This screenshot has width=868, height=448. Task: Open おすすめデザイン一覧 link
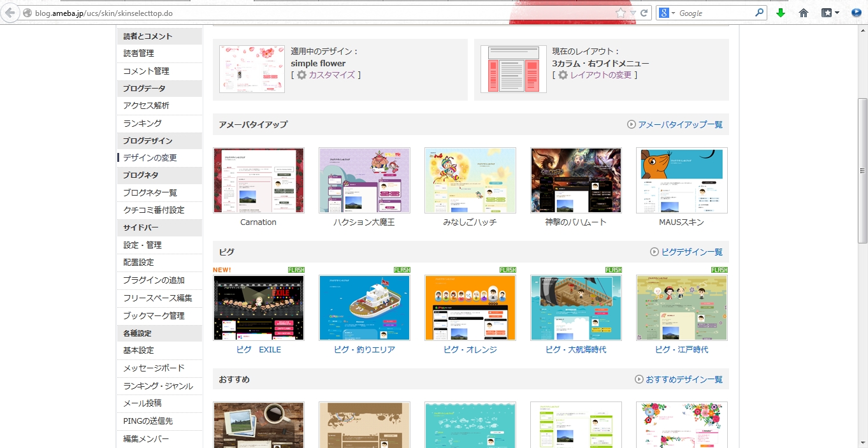coord(684,379)
